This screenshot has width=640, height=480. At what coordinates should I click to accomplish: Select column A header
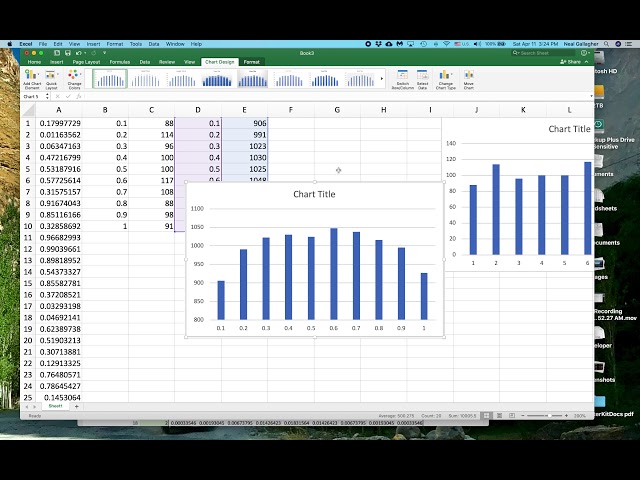(59, 110)
